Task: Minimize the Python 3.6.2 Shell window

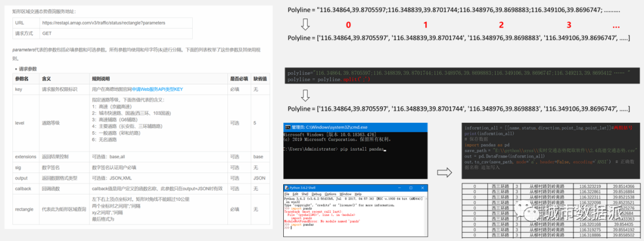Action: [399, 188]
